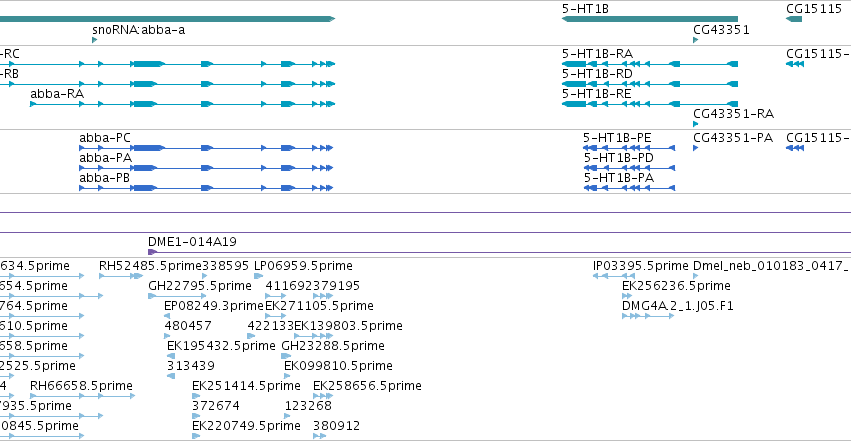Viewport: 851px width, 441px height.
Task: Select transcript 5-HT1B-RE
Action: (650, 104)
